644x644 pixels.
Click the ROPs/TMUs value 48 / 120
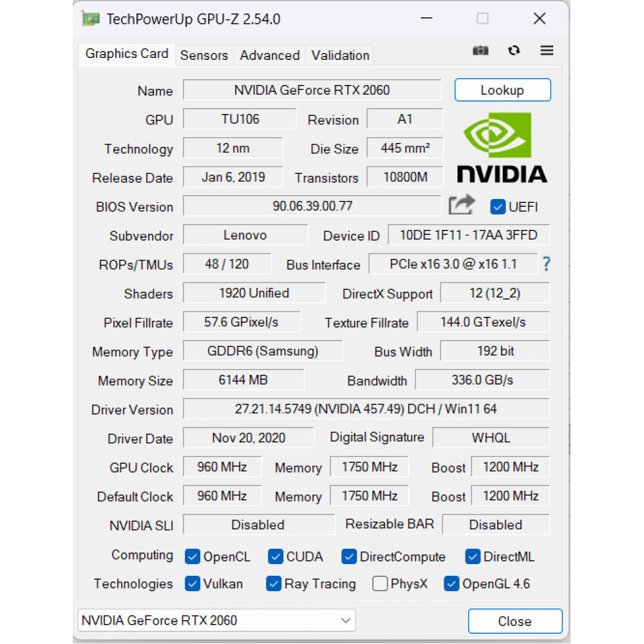227,264
